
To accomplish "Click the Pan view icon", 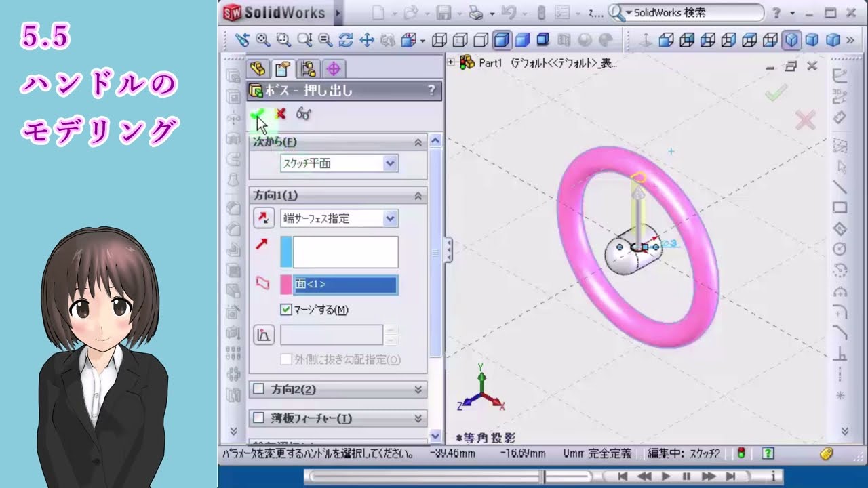I will pos(367,40).
